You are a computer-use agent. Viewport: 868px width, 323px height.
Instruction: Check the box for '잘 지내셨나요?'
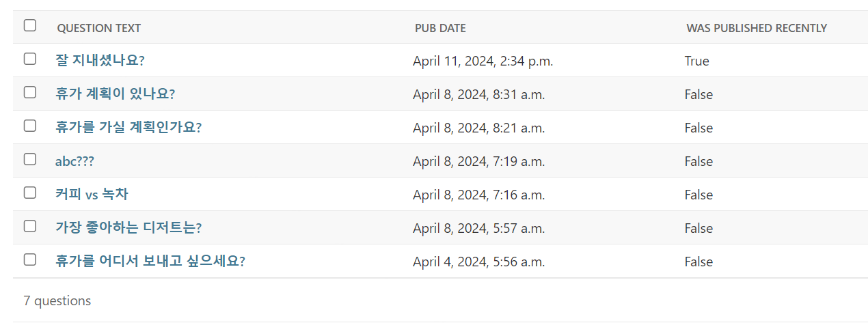coord(29,59)
